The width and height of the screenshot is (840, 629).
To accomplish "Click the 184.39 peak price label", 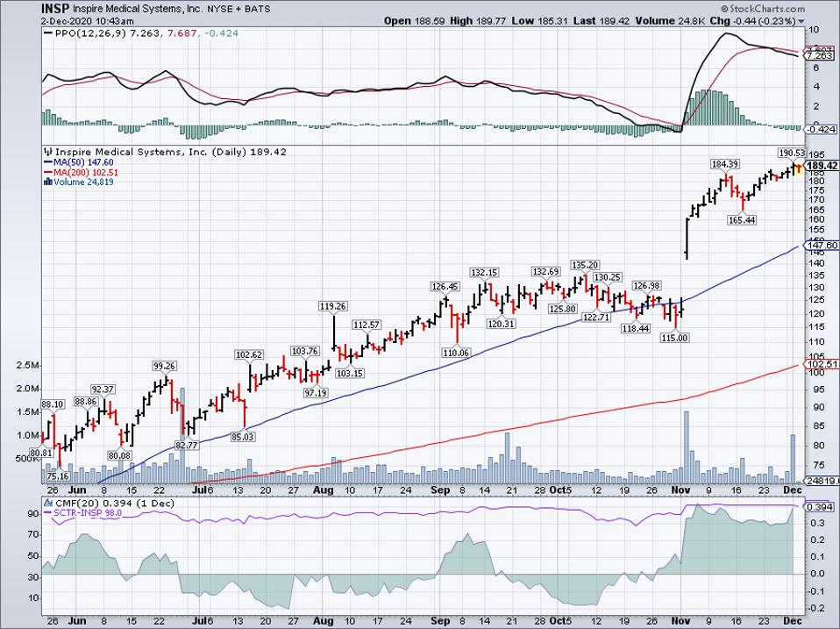I will coord(724,164).
